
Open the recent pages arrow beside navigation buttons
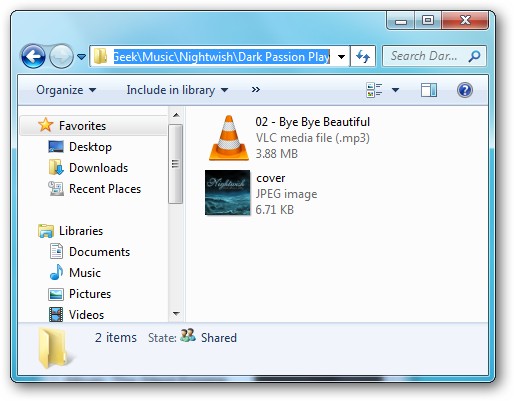pyautogui.click(x=81, y=57)
